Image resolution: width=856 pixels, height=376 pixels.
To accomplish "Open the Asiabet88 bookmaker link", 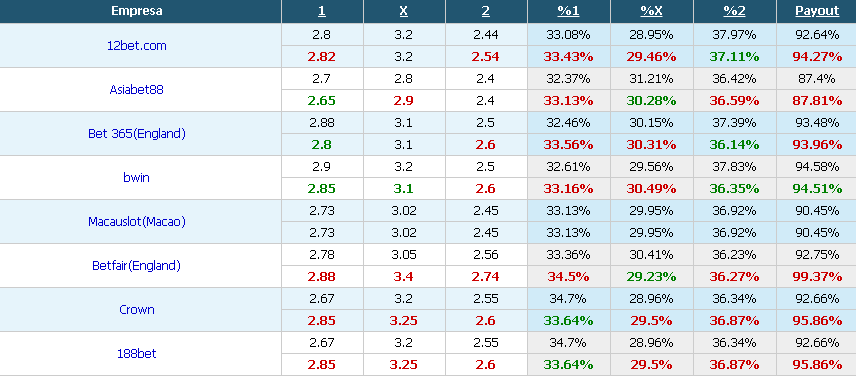I will (x=136, y=89).
